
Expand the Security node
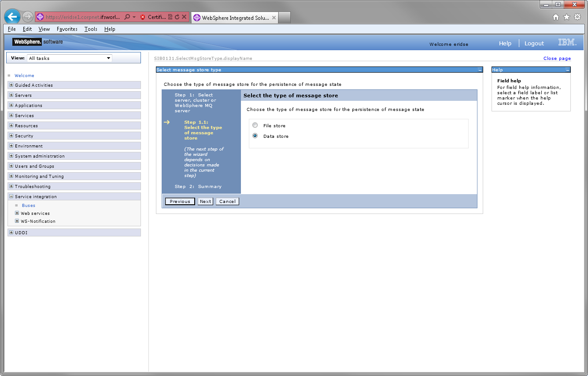pos(11,136)
